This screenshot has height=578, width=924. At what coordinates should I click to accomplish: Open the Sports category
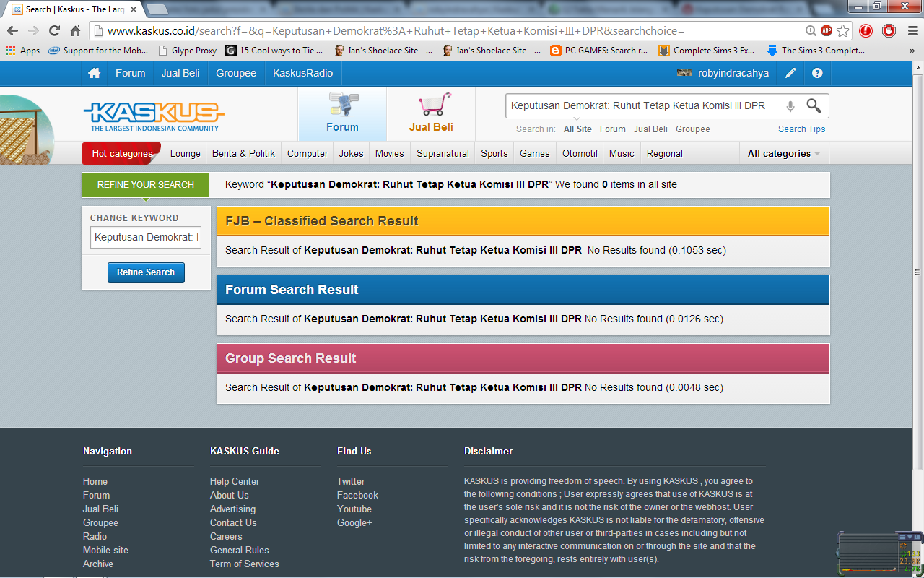click(x=494, y=153)
